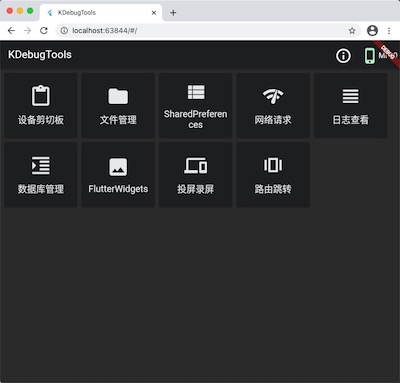This screenshot has width=400, height=383.
Task: Open the Chrome three-dot menu
Action: click(x=389, y=31)
